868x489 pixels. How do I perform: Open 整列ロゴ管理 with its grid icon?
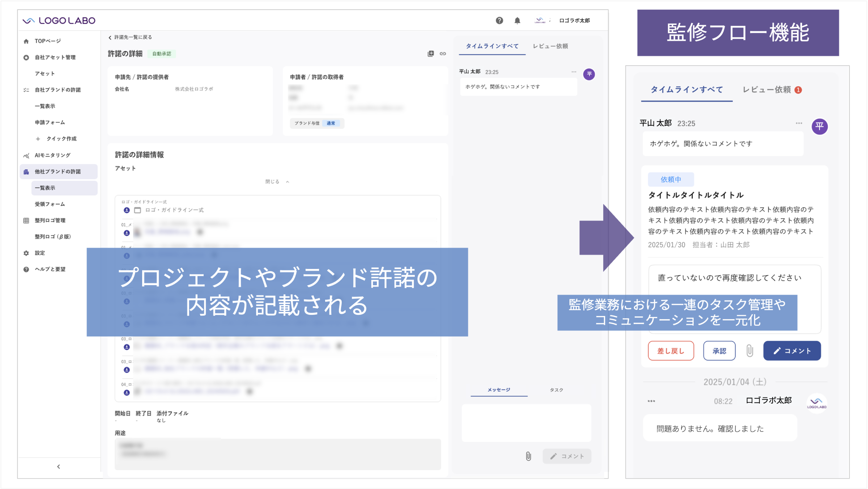click(26, 220)
